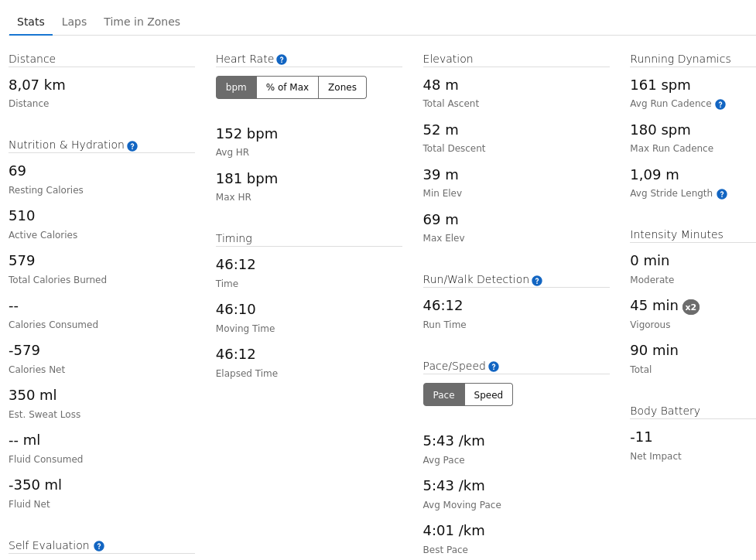The width and height of the screenshot is (756, 560).
Task: Click the Avg Run Cadence help icon
Action: click(x=720, y=104)
